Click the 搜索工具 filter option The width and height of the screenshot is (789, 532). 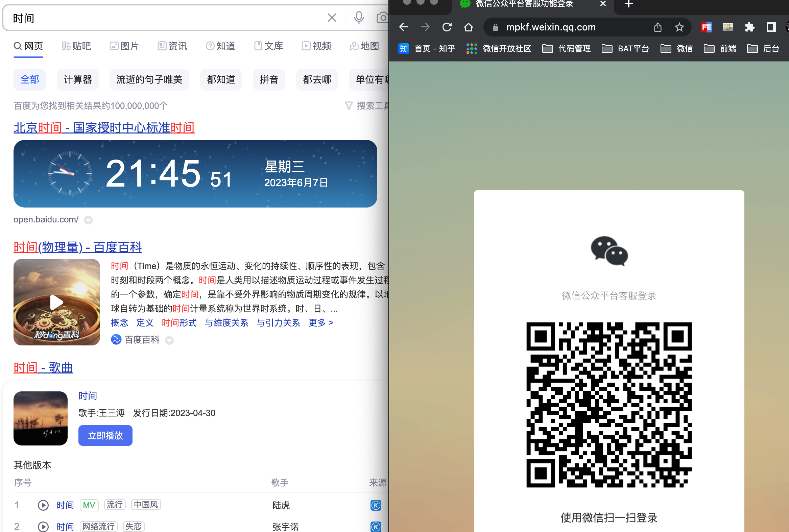click(368, 106)
